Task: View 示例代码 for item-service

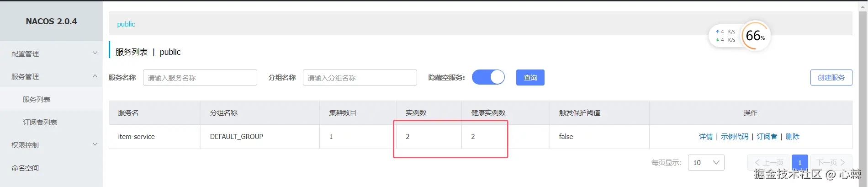Action: click(x=735, y=136)
